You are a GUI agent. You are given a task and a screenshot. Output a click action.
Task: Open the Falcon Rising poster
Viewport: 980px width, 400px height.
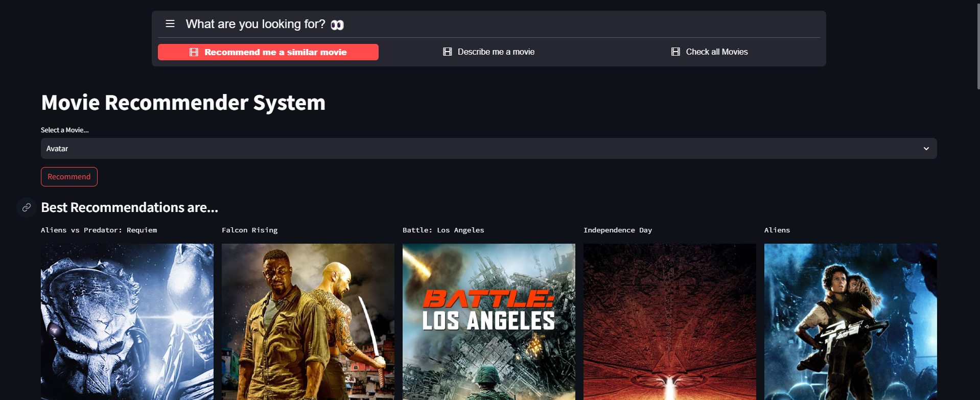(x=308, y=322)
